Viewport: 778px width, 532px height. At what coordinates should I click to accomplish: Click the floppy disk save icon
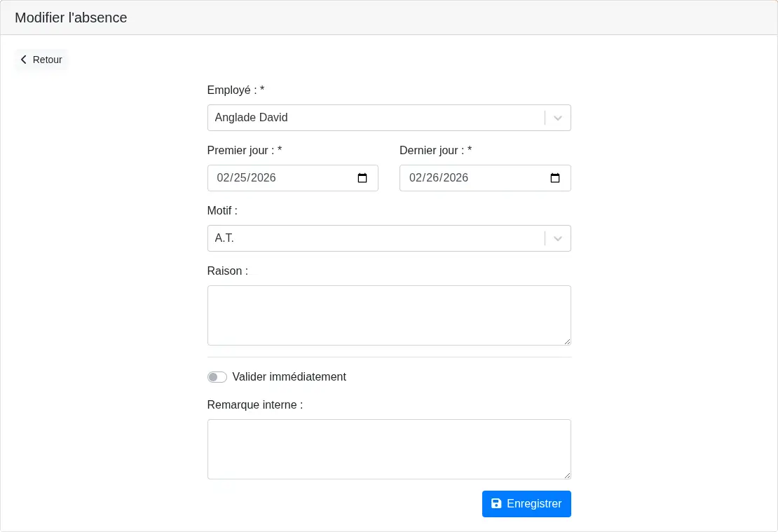pyautogui.click(x=496, y=504)
